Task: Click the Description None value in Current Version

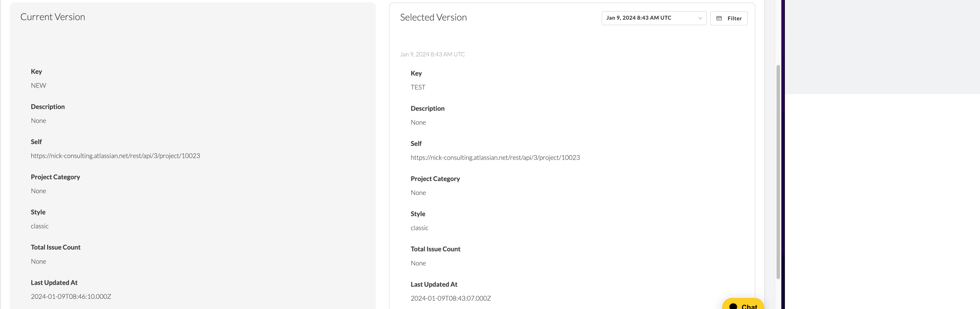Action: pos(38,120)
